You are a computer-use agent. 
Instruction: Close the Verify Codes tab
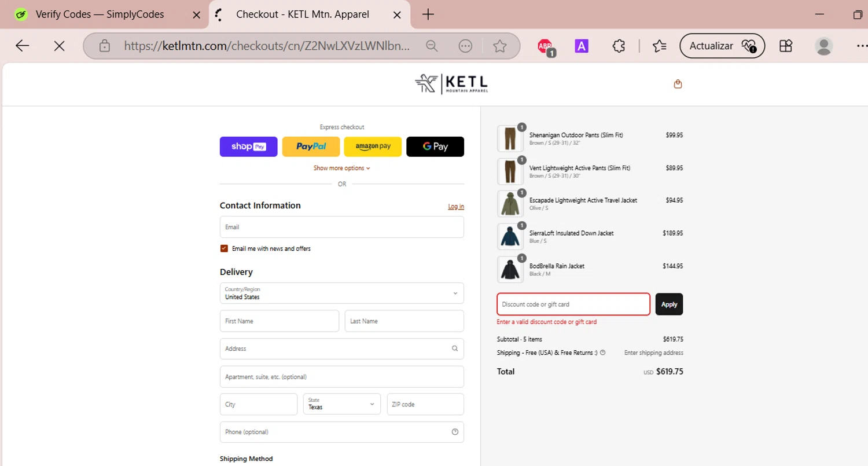point(197,15)
